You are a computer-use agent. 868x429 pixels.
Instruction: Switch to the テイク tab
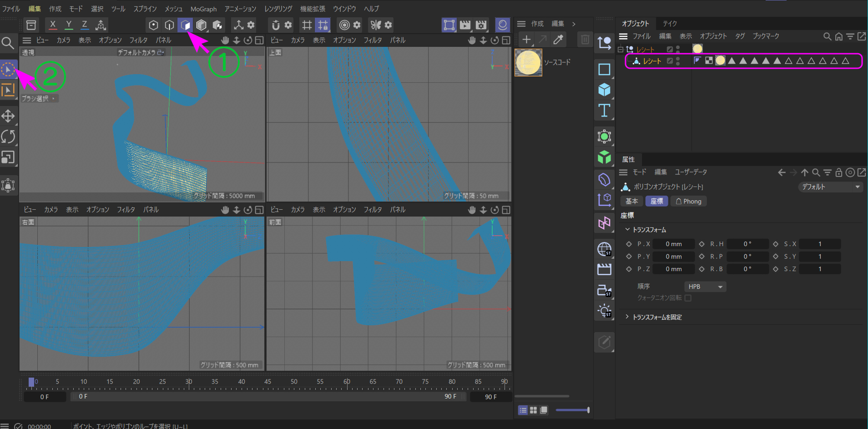coord(670,24)
